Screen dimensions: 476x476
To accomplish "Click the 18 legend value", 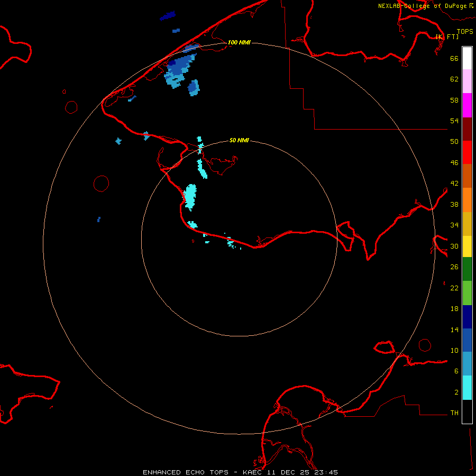I will [x=454, y=309].
